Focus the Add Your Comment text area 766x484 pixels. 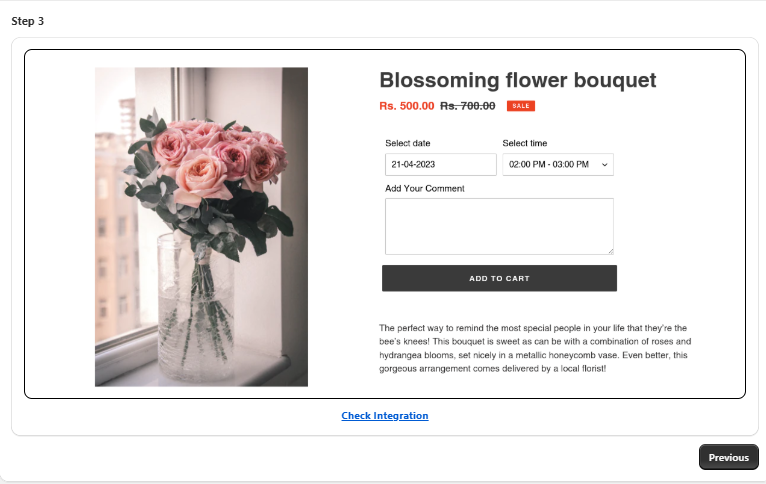coord(498,226)
